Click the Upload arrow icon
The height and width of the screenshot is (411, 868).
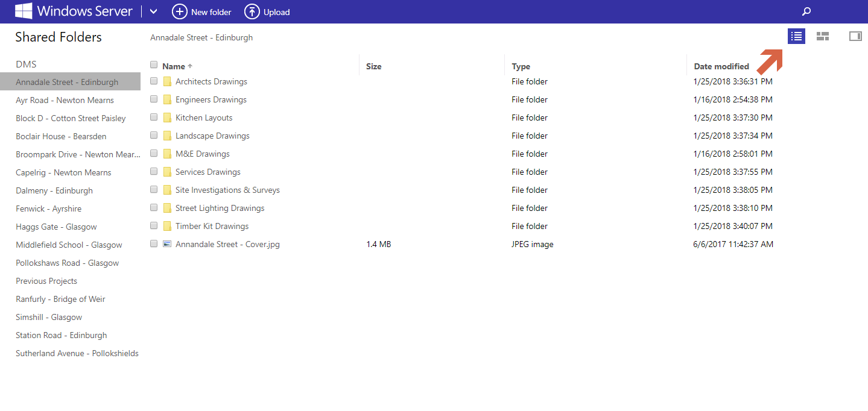click(x=252, y=11)
